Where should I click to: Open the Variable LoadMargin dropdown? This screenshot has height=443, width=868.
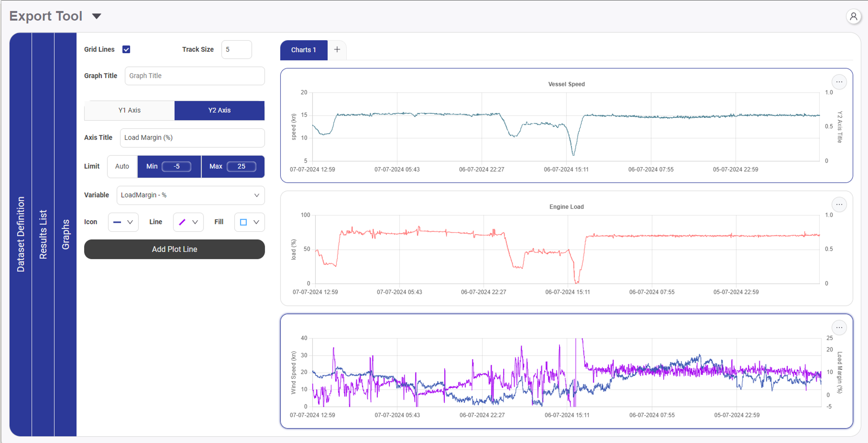click(191, 195)
